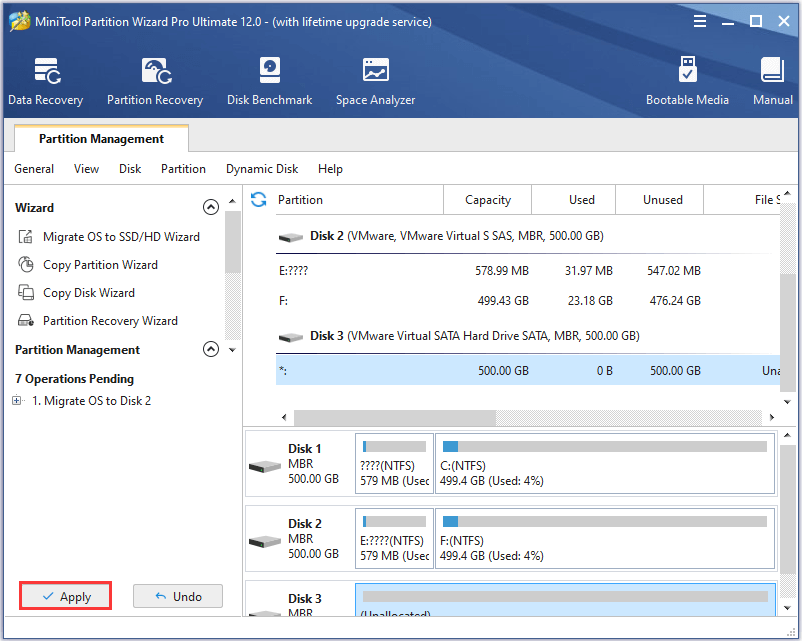802x641 pixels.
Task: Select the Disk 2 drive icon in the disk map
Action: click(265, 542)
